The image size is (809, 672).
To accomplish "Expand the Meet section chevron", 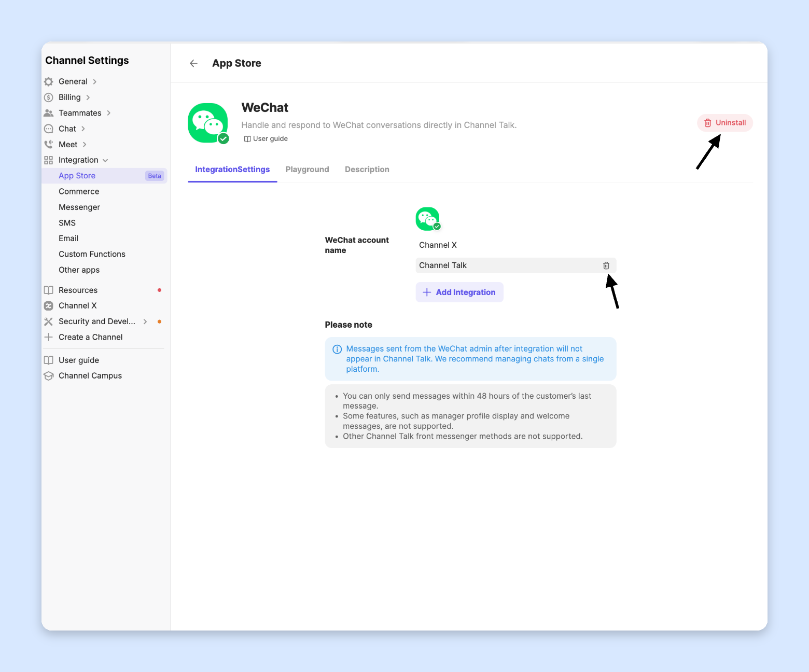I will tap(85, 145).
